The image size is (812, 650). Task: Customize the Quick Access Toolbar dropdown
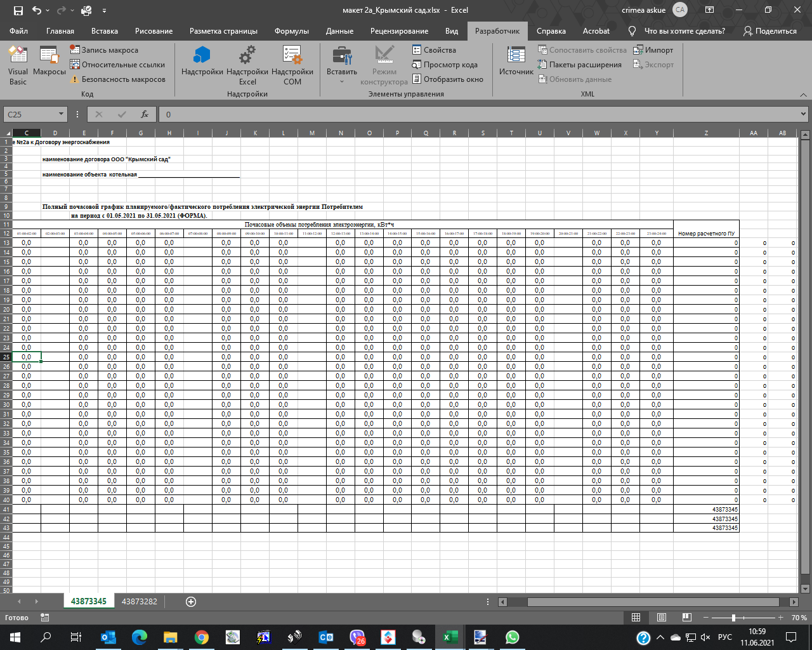click(x=104, y=10)
